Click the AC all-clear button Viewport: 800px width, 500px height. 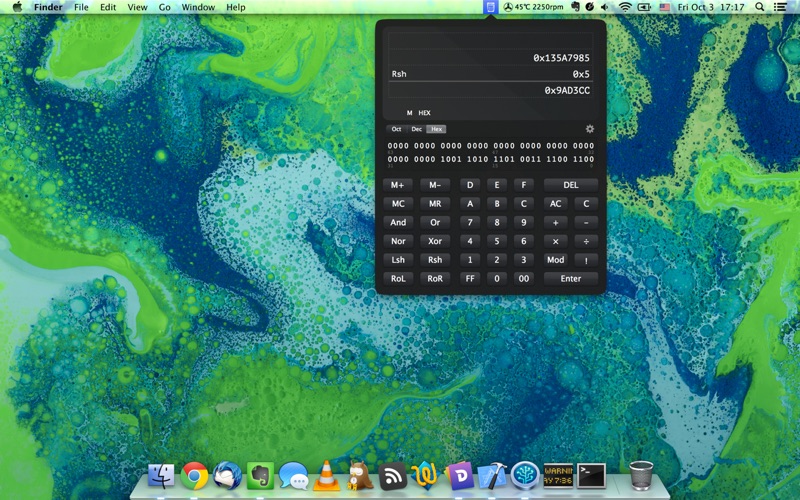pos(555,204)
